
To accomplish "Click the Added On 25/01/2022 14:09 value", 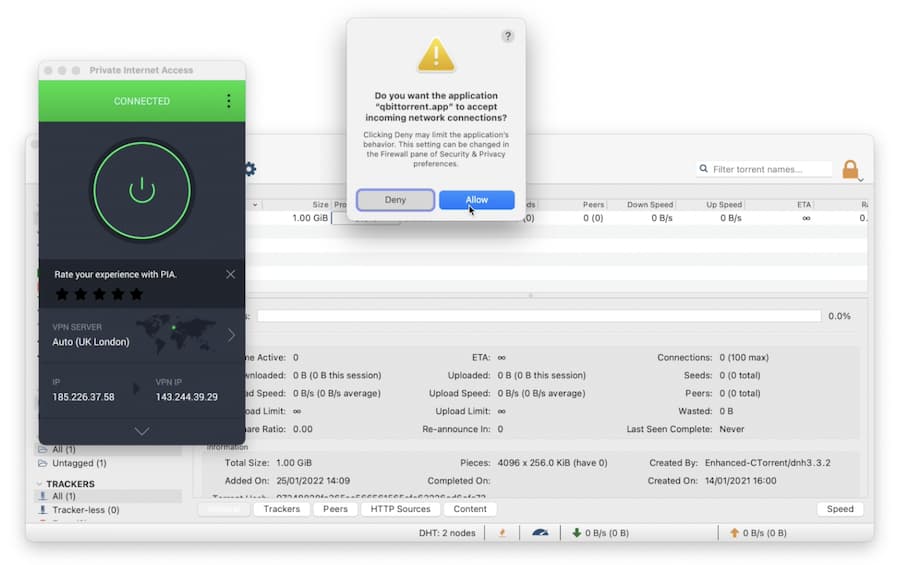I will coord(313,481).
